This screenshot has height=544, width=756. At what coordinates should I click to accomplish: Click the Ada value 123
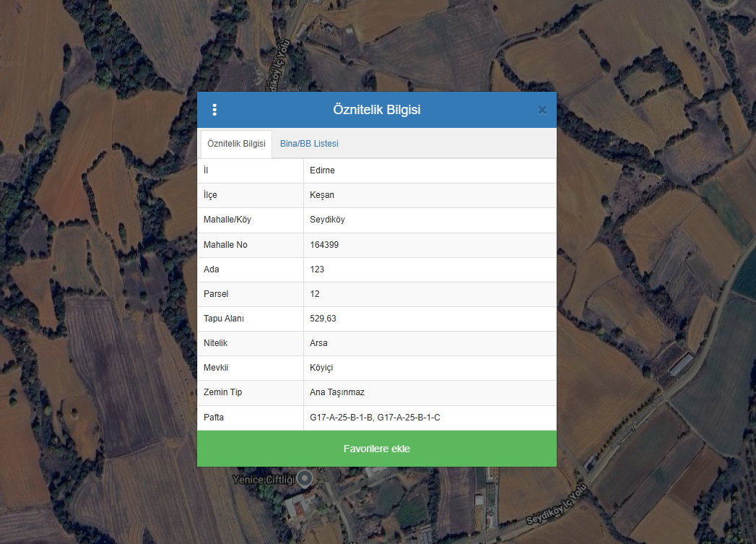[x=317, y=269]
